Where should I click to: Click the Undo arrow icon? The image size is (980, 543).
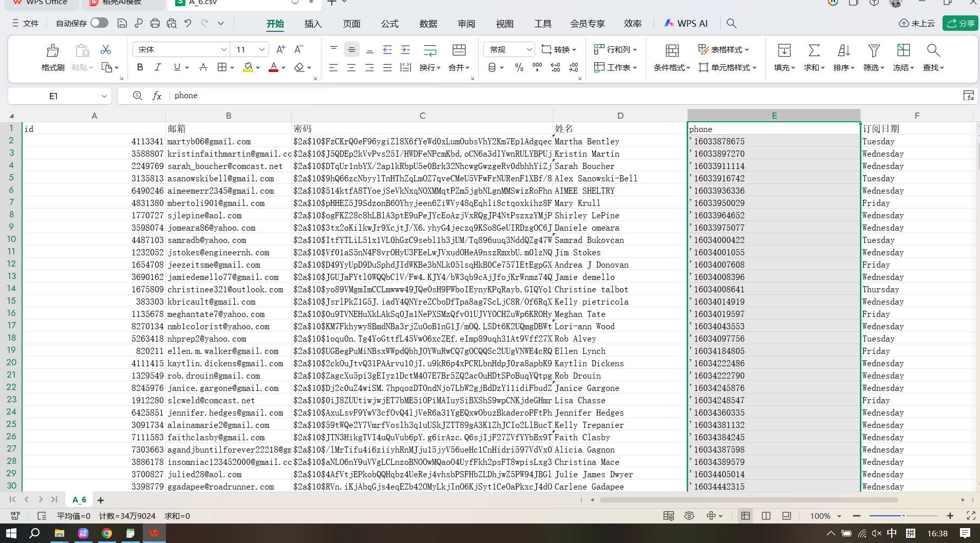(x=188, y=23)
